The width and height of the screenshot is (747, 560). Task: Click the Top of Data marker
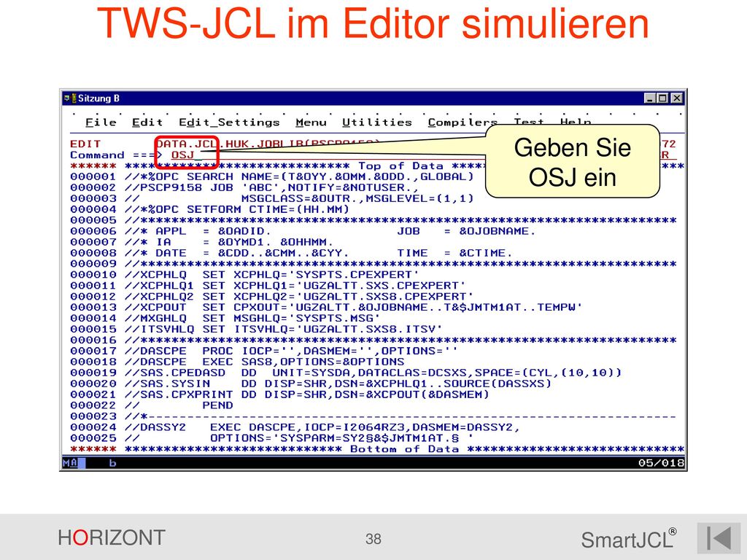point(400,166)
